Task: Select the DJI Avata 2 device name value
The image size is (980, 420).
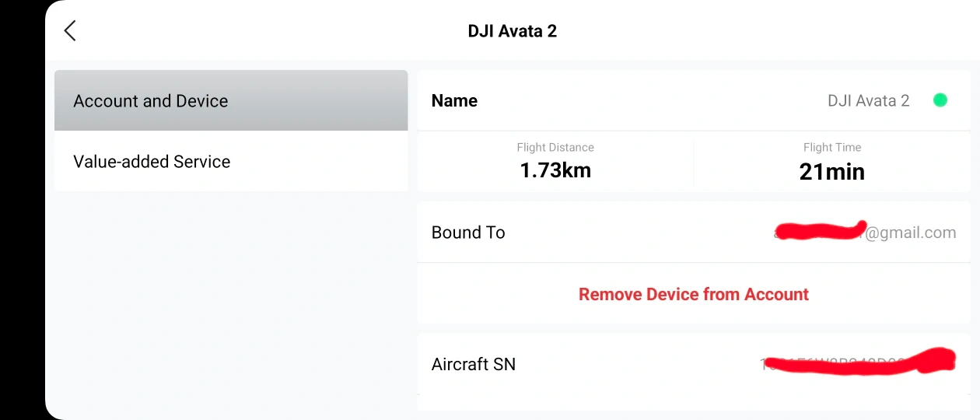Action: (x=868, y=101)
